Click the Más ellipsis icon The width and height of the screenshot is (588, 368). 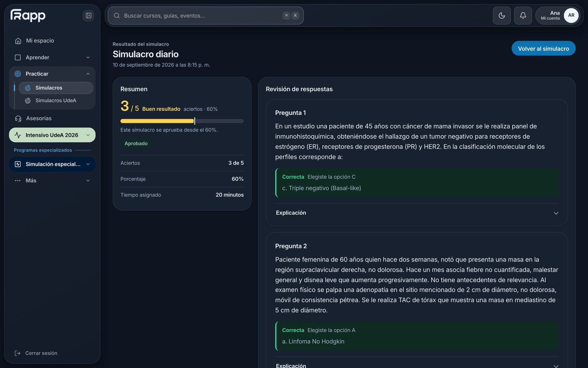[x=18, y=181]
